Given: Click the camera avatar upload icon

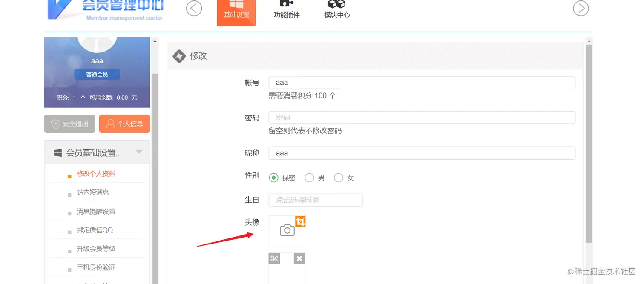Looking at the screenshot, I should pyautogui.click(x=287, y=230).
